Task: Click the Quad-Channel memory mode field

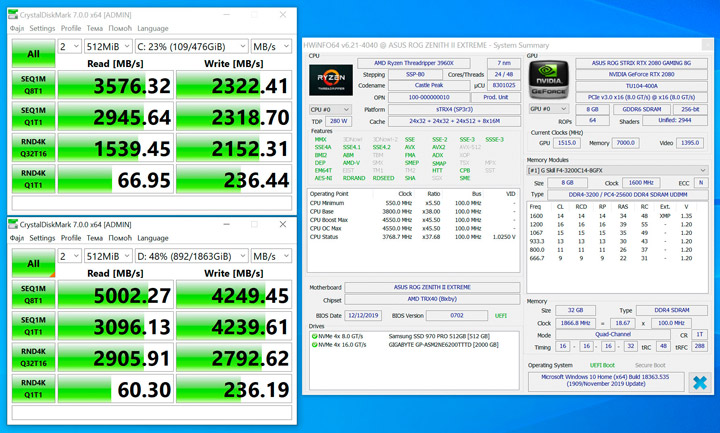Action: coord(613,335)
